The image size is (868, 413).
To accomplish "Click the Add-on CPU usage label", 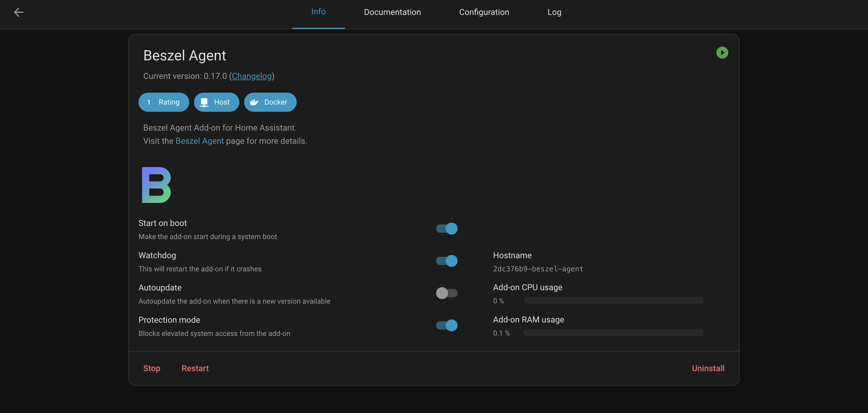I will coord(528,287).
